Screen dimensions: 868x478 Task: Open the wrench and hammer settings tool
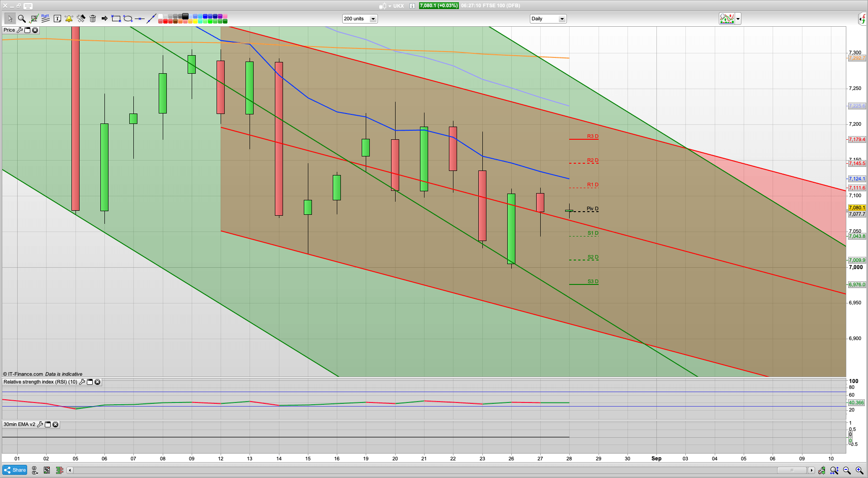point(81,19)
